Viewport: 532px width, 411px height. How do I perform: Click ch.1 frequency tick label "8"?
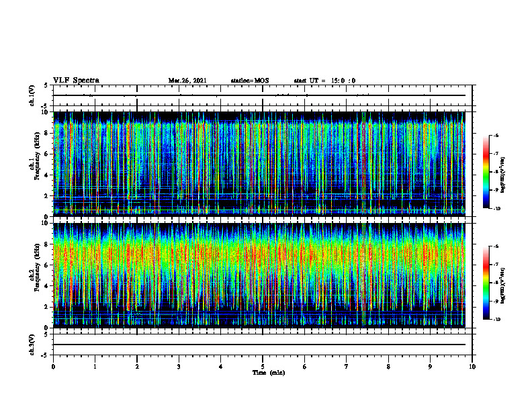tap(47, 133)
